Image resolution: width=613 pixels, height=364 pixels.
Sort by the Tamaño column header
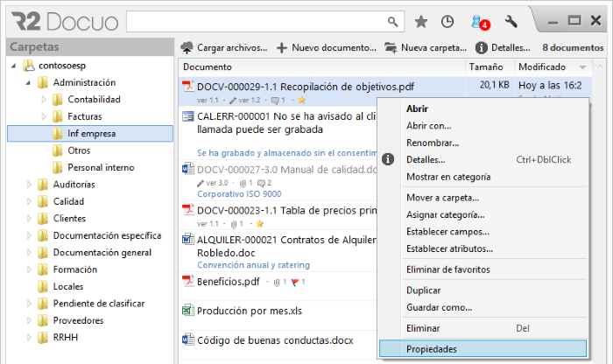(x=485, y=66)
